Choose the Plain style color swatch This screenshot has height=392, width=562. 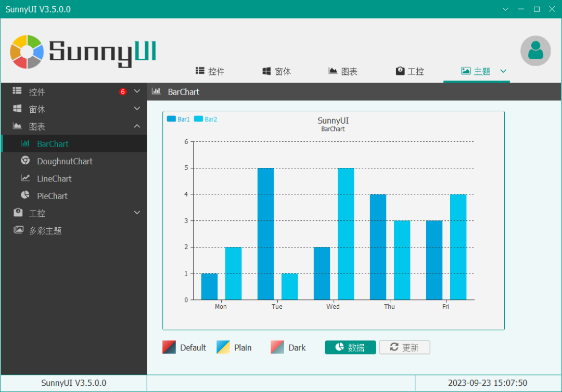(x=223, y=347)
